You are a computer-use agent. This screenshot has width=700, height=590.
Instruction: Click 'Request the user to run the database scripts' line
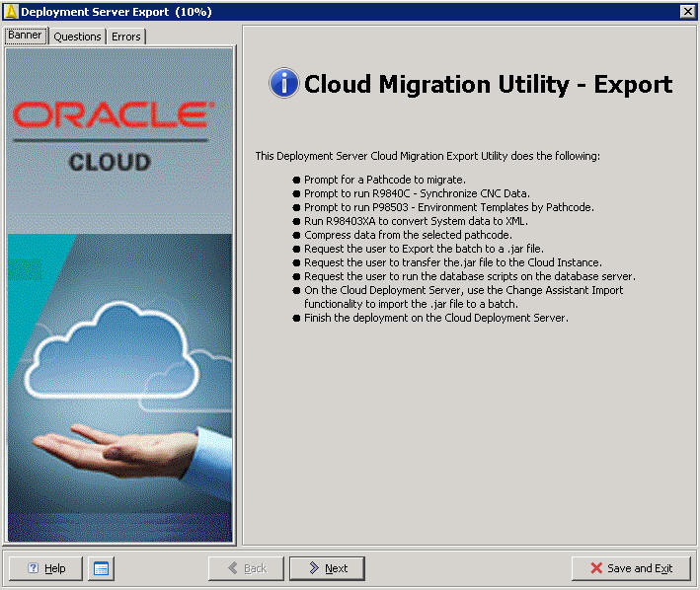[x=470, y=276]
